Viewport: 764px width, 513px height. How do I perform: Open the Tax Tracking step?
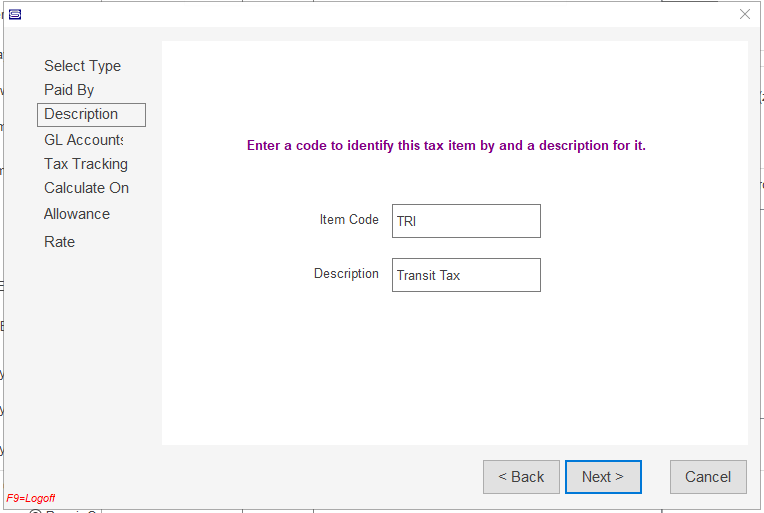click(x=86, y=164)
